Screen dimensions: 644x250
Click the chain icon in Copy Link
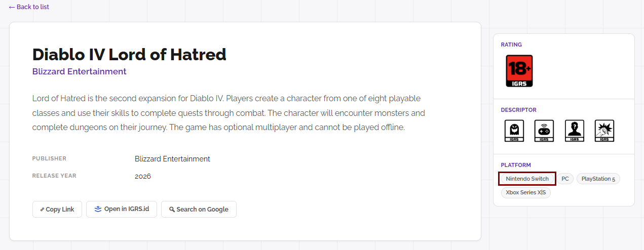point(42,210)
